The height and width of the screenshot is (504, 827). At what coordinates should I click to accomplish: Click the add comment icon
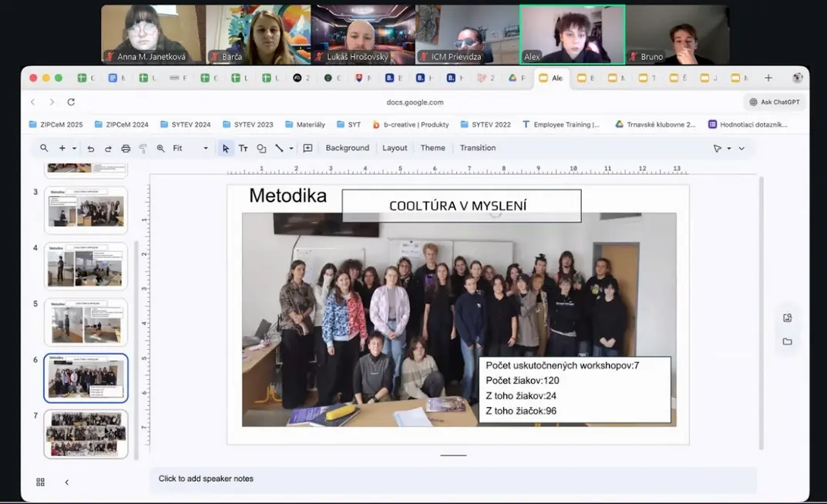point(308,148)
